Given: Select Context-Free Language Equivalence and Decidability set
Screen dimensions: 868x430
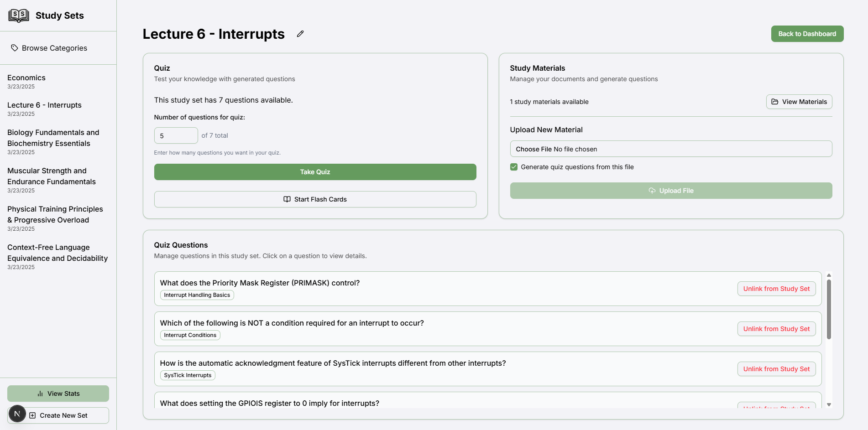Looking at the screenshot, I should pyautogui.click(x=58, y=253).
